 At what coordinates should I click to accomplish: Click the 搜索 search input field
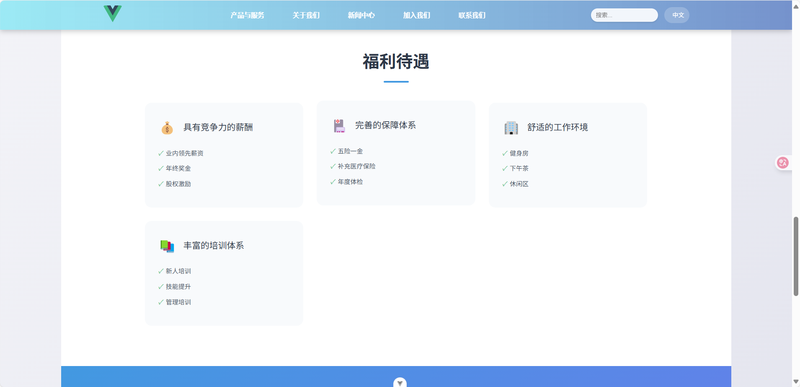[x=624, y=15]
